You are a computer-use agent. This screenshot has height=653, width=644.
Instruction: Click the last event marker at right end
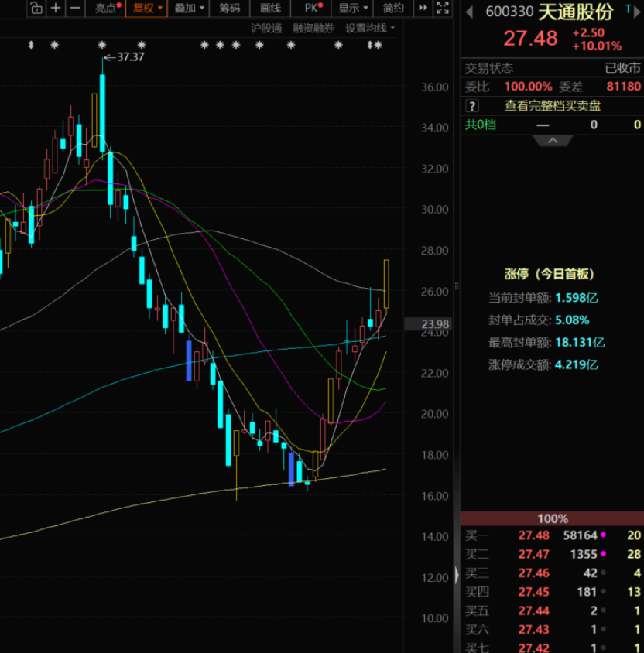tap(378, 45)
